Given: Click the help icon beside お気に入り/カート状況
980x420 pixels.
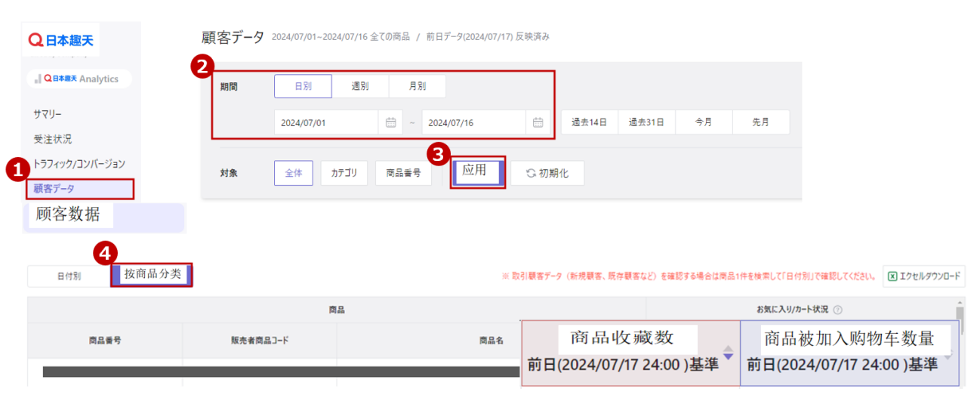Looking at the screenshot, I should click(837, 310).
